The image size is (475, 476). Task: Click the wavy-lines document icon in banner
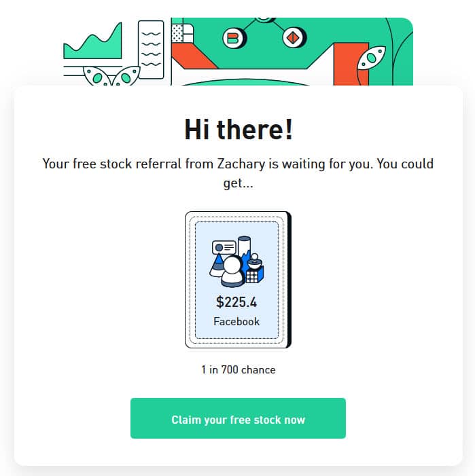(x=151, y=49)
